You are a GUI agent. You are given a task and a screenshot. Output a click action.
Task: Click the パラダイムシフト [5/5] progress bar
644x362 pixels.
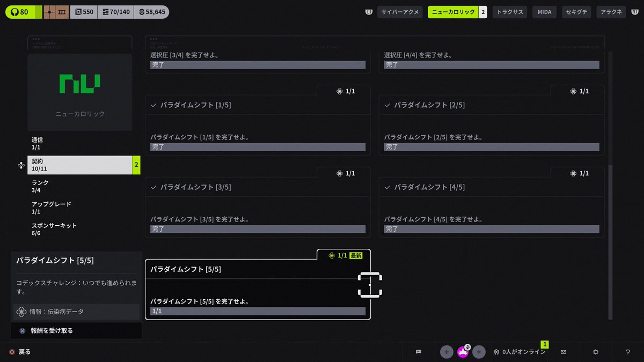[258, 311]
